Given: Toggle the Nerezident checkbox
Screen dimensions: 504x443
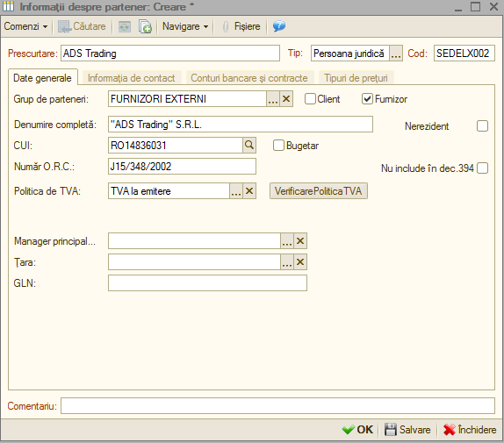Looking at the screenshot, I should [x=482, y=125].
